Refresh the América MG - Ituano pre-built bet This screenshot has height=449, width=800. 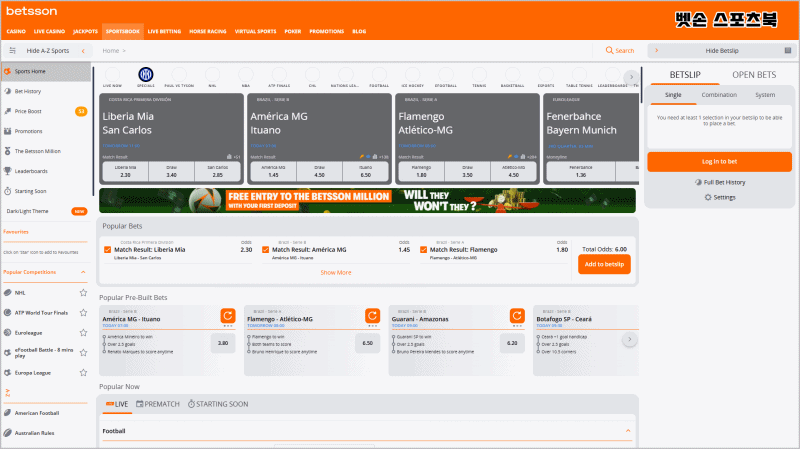pos(228,315)
